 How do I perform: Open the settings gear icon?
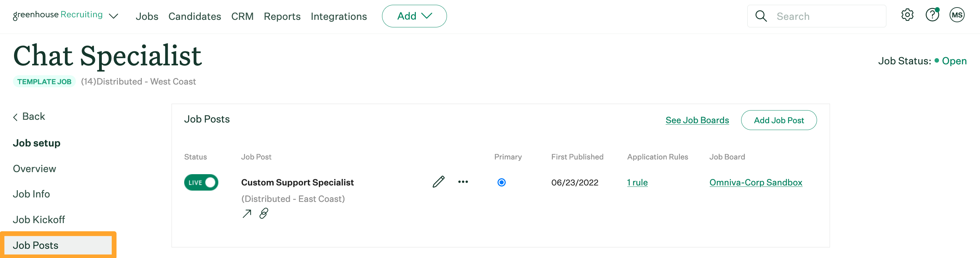(x=908, y=15)
